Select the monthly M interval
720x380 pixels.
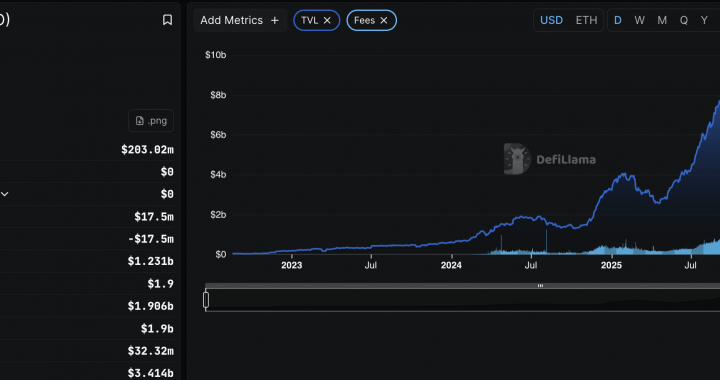tap(662, 20)
